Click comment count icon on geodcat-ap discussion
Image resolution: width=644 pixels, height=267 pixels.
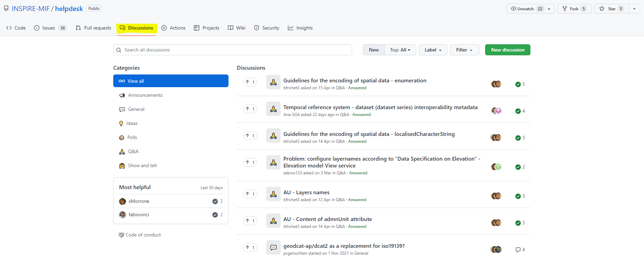(x=518, y=250)
